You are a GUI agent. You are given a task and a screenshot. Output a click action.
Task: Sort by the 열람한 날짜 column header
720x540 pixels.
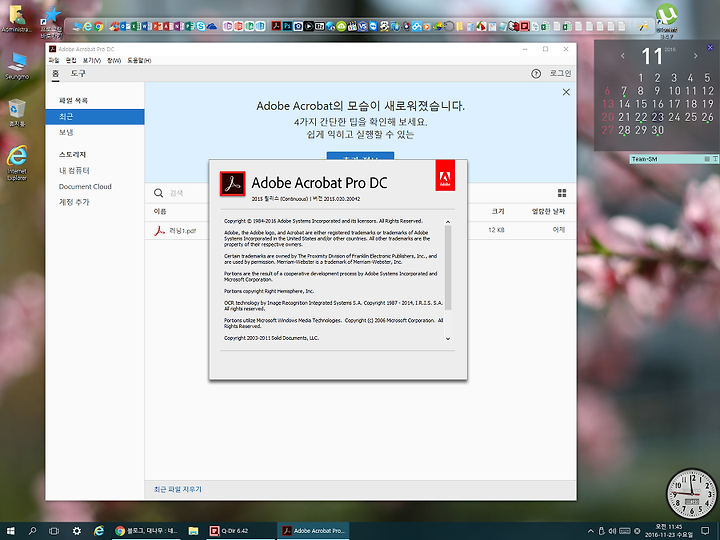pos(548,211)
